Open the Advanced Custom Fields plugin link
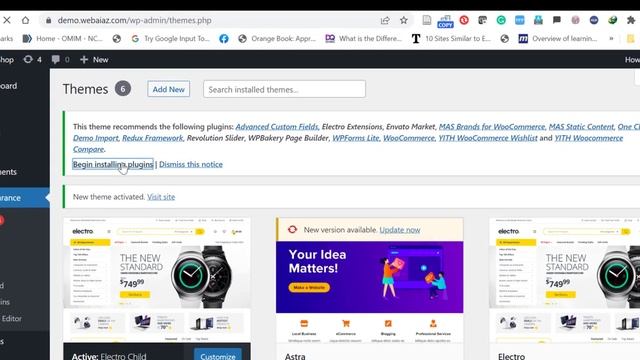 pyautogui.click(x=276, y=127)
